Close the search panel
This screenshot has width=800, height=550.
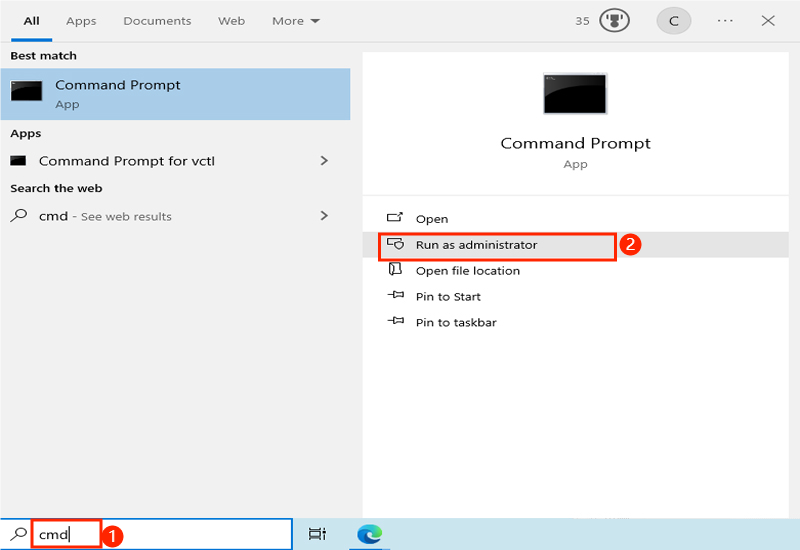click(x=768, y=21)
